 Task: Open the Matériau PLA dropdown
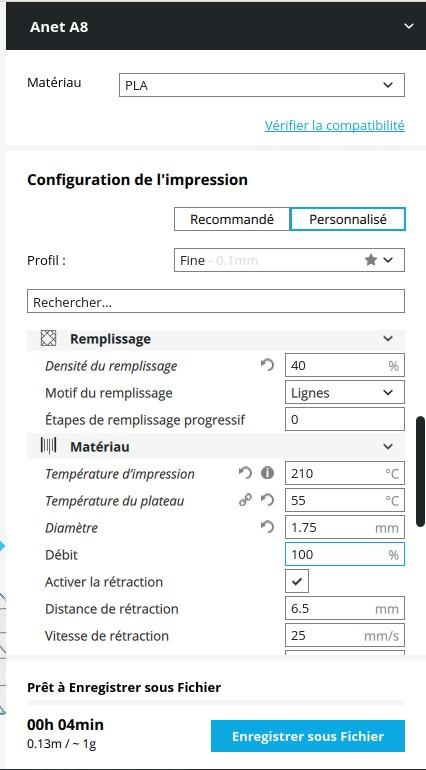[x=262, y=85]
